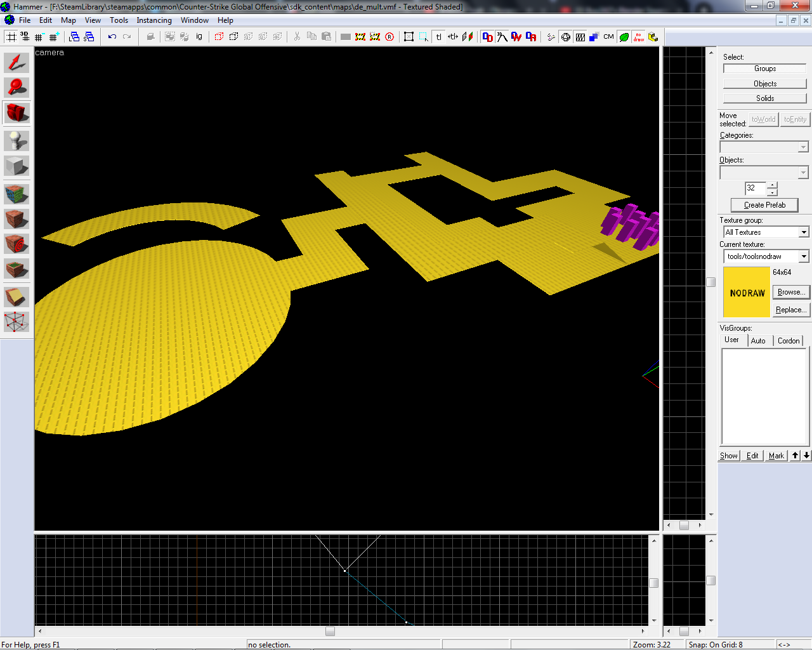Select the Toggle texture application tool

point(16,194)
